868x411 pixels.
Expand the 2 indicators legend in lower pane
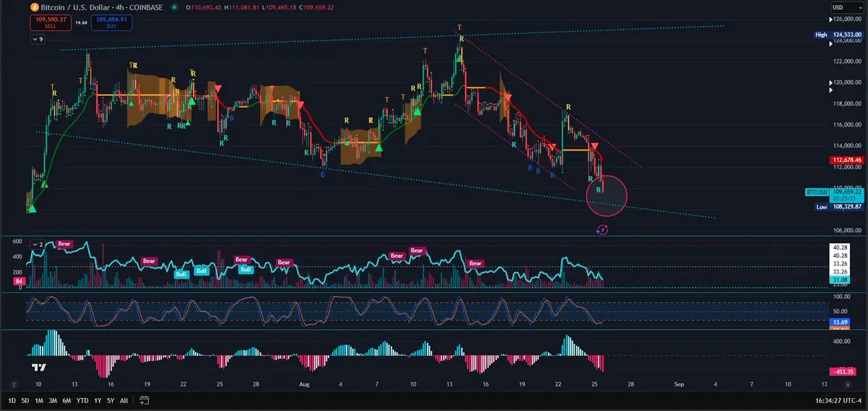[38, 244]
